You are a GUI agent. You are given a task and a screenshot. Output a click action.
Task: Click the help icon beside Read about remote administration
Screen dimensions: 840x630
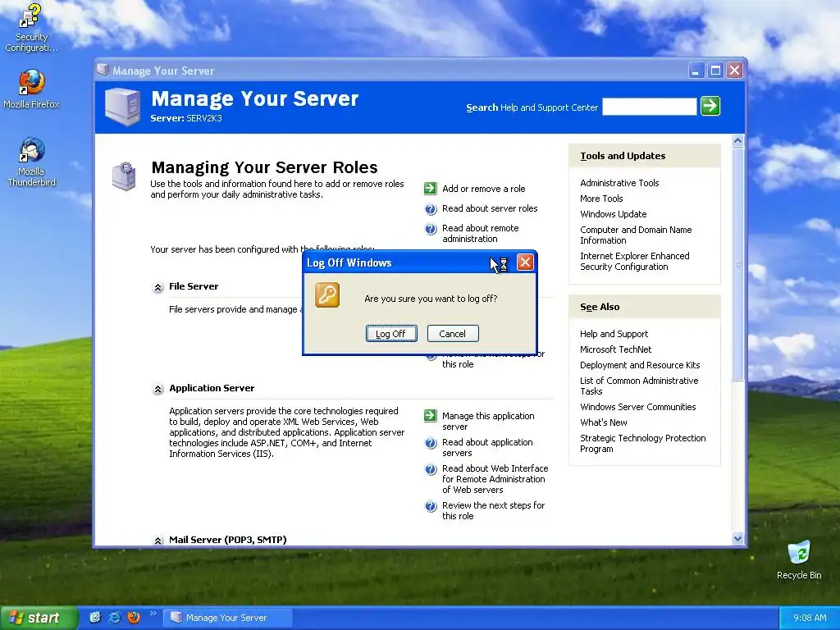(431, 230)
